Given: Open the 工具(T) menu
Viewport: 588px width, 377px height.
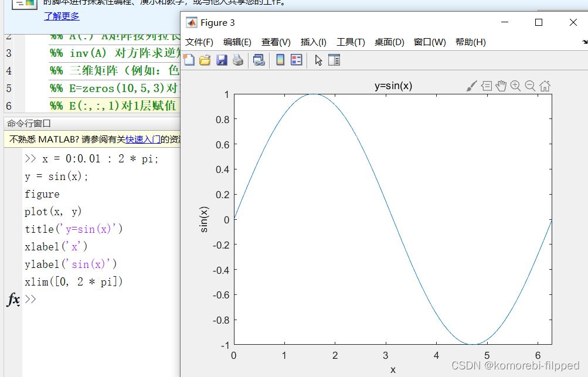Looking at the screenshot, I should pyautogui.click(x=351, y=42).
